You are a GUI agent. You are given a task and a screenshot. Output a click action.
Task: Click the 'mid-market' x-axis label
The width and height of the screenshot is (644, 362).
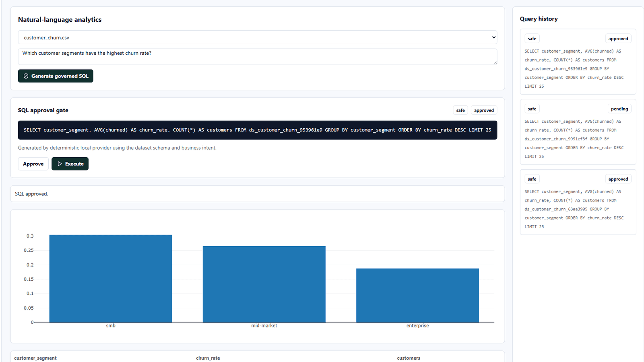tap(264, 326)
